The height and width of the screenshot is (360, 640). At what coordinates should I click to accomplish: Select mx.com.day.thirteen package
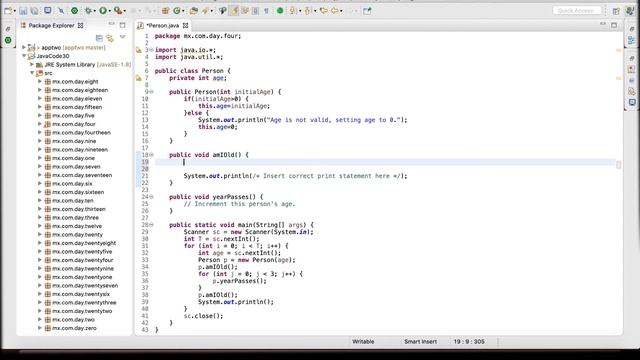tap(79, 209)
